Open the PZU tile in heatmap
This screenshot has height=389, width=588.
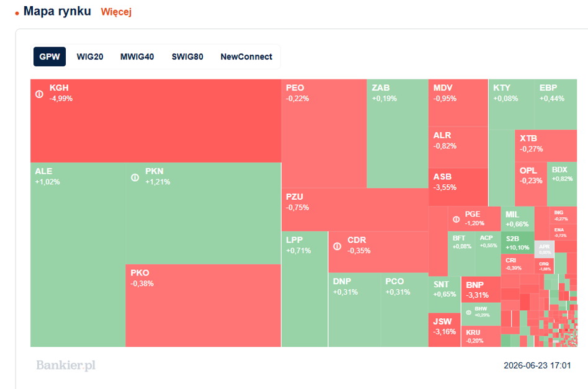point(355,209)
